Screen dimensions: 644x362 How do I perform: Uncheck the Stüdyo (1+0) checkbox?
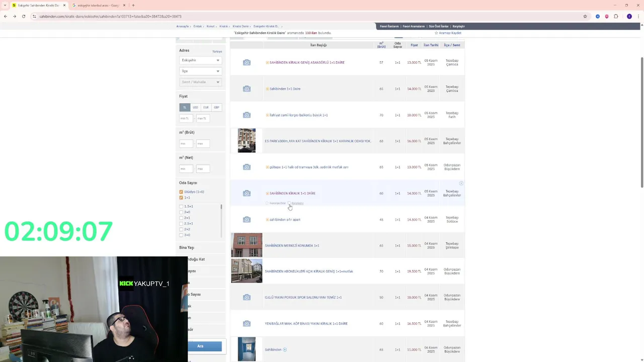point(181,192)
